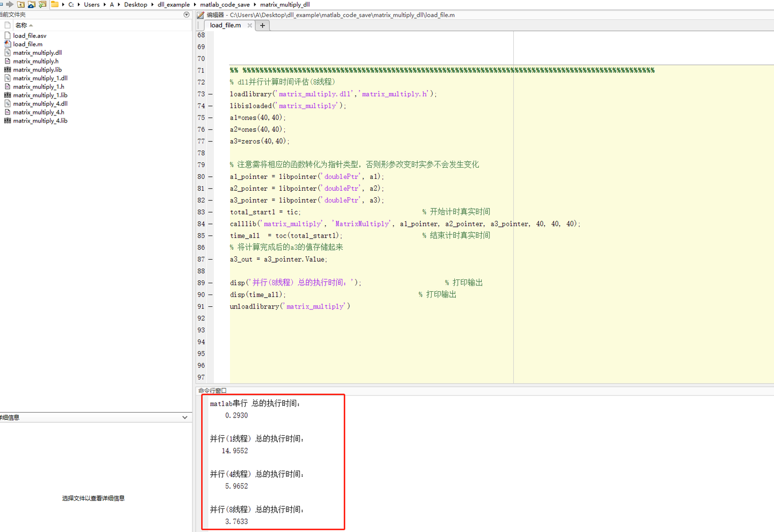This screenshot has width=774, height=532.
Task: Click the up-one-level folder icon
Action: pyautogui.click(x=21, y=4)
